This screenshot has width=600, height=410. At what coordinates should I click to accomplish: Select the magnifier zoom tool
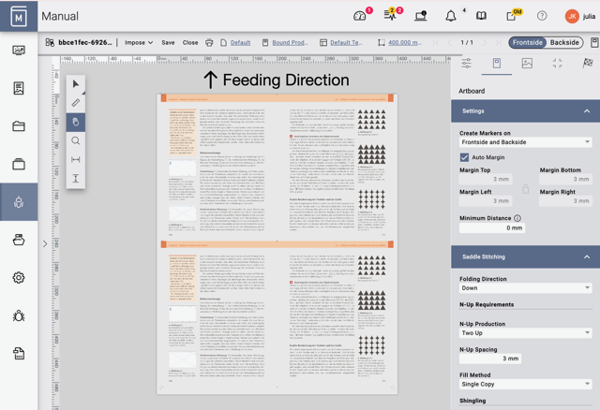point(76,141)
